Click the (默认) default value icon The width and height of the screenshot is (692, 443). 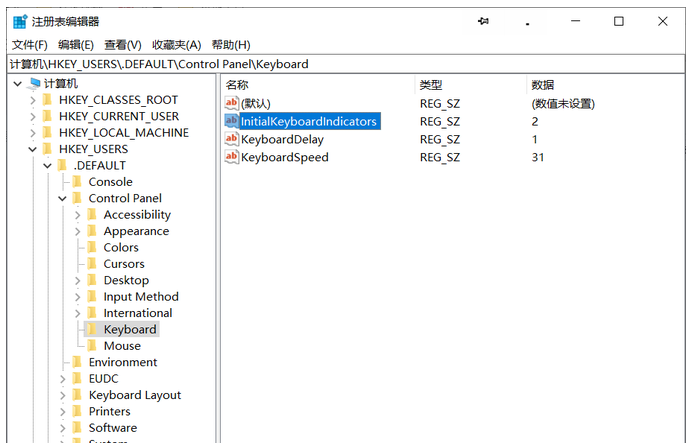coord(232,104)
